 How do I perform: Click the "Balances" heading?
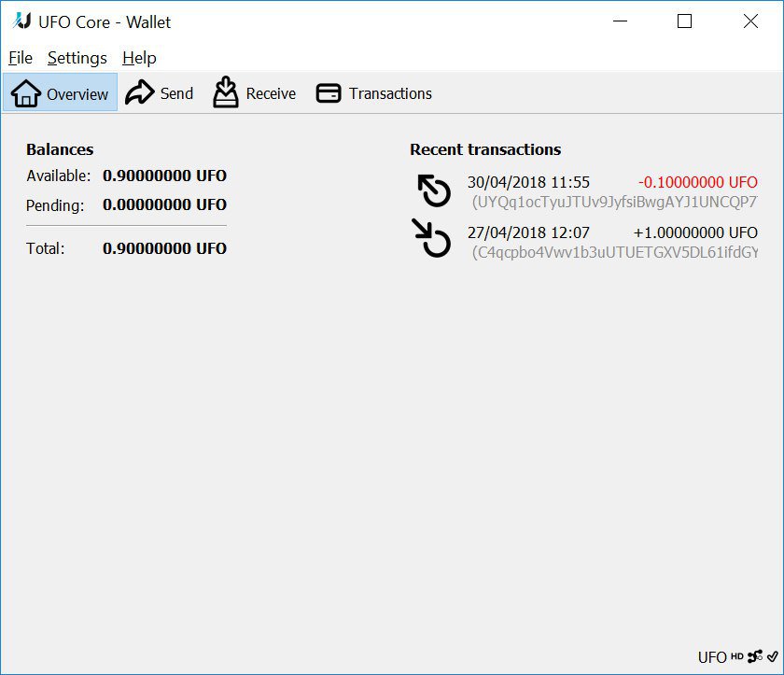pyautogui.click(x=60, y=149)
